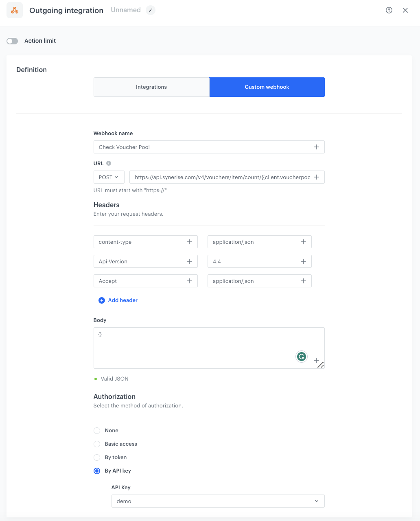Viewport: 420px width, 521px height.
Task: Click the plus icon in the URL field
Action: click(316, 177)
